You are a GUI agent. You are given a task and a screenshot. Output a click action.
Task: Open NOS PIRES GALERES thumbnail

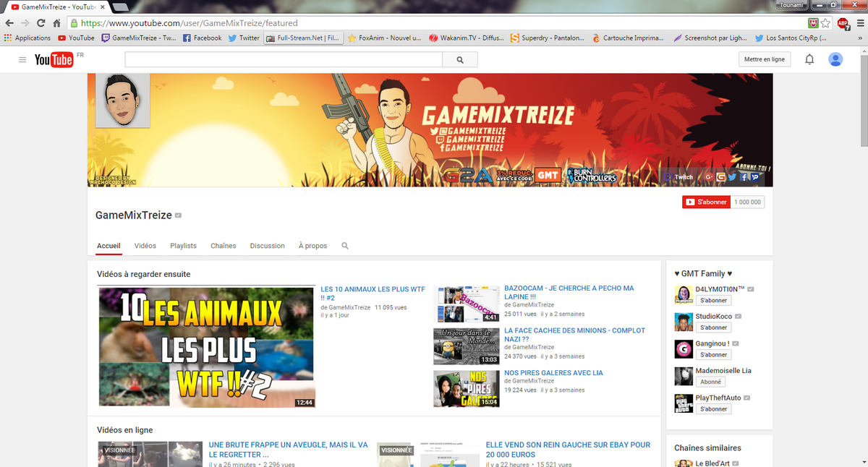[467, 389]
